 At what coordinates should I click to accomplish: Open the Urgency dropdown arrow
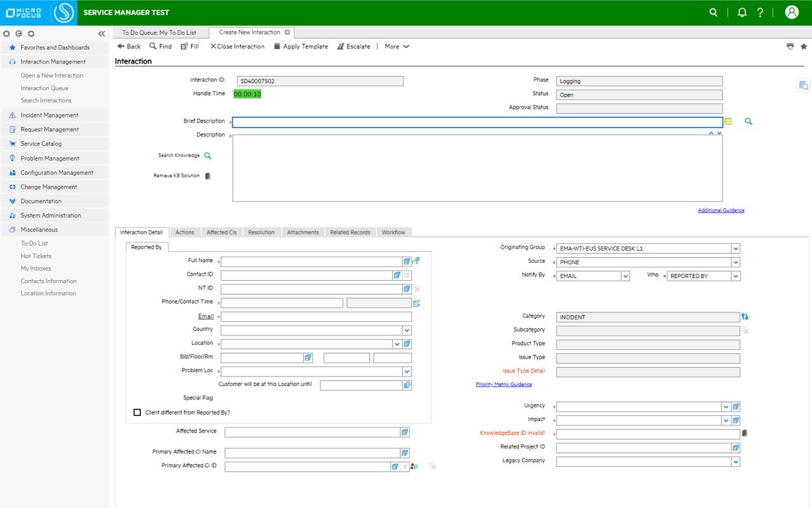pyautogui.click(x=726, y=406)
